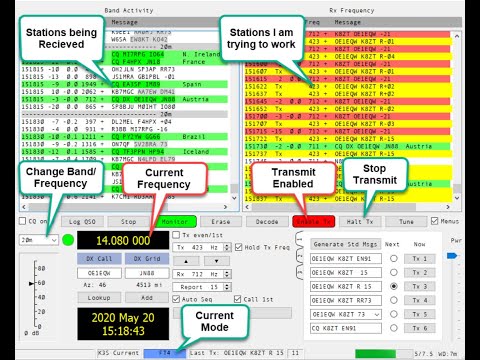Uncheck Hold Tx Freq

[238, 247]
